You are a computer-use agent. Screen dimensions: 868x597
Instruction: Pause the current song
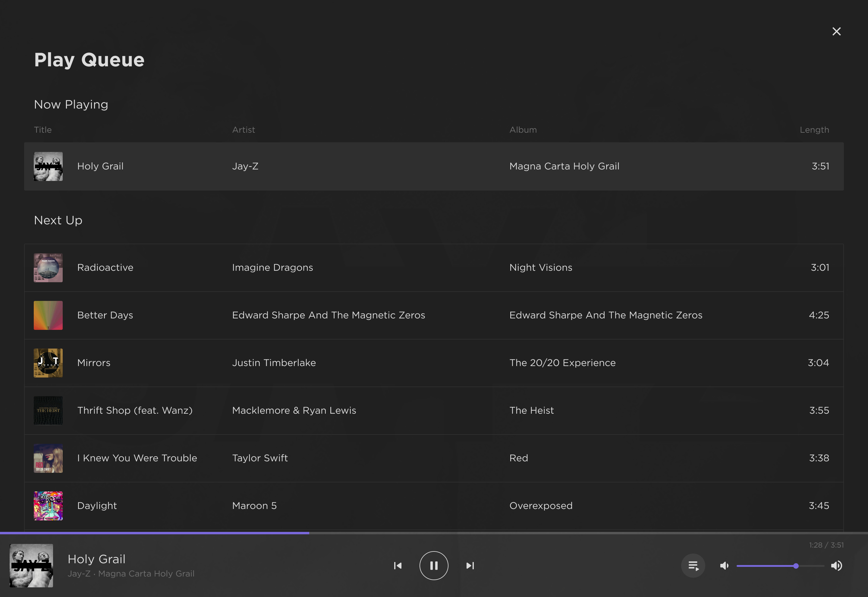tap(434, 566)
